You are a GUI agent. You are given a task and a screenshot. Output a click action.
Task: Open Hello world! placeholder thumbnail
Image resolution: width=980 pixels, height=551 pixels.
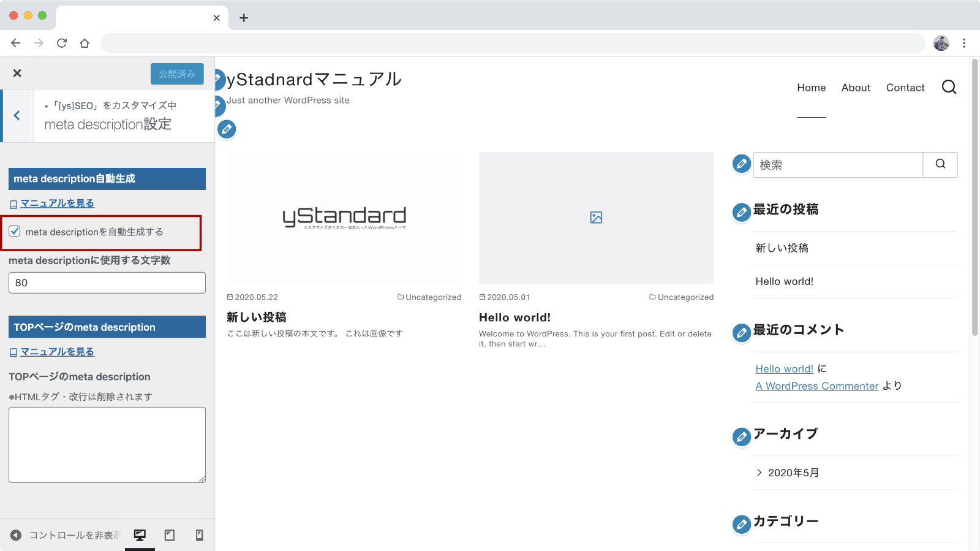tap(596, 218)
